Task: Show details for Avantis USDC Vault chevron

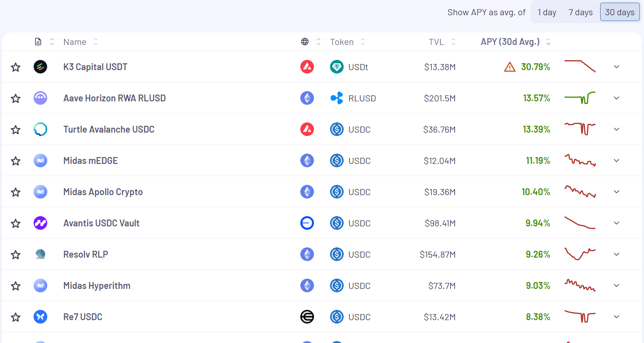Action: pyautogui.click(x=617, y=223)
